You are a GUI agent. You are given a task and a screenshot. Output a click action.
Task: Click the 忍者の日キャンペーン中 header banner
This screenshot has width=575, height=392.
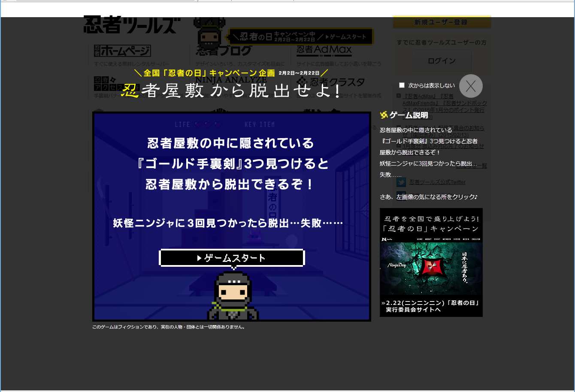[x=300, y=37]
